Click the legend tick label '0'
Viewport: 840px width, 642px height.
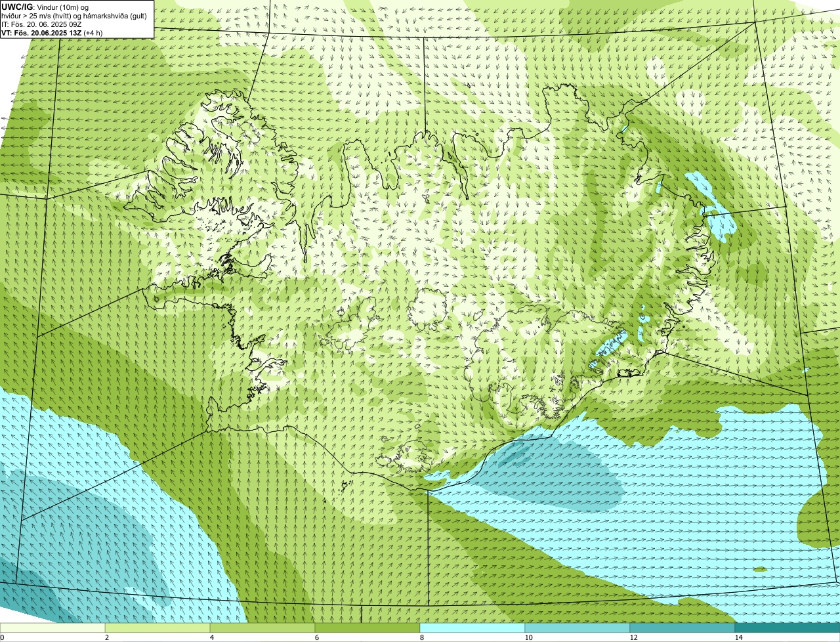[x=2, y=637]
